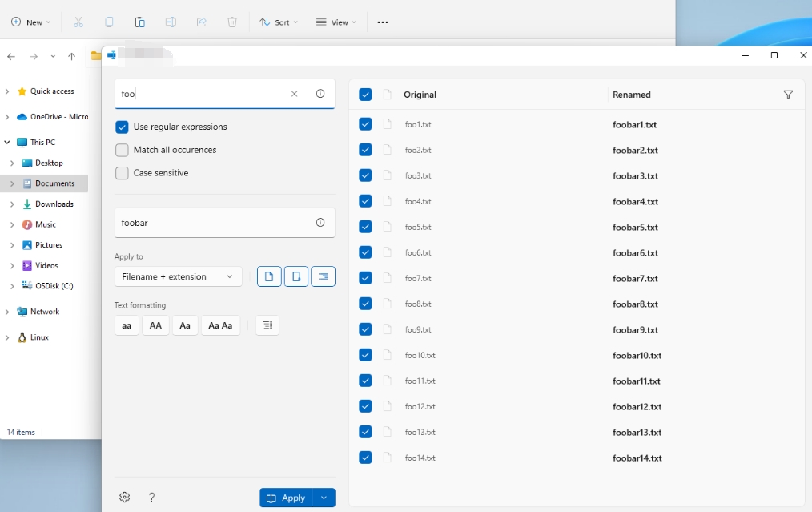Select Music in navigation pane
812x512 pixels.
(45, 224)
